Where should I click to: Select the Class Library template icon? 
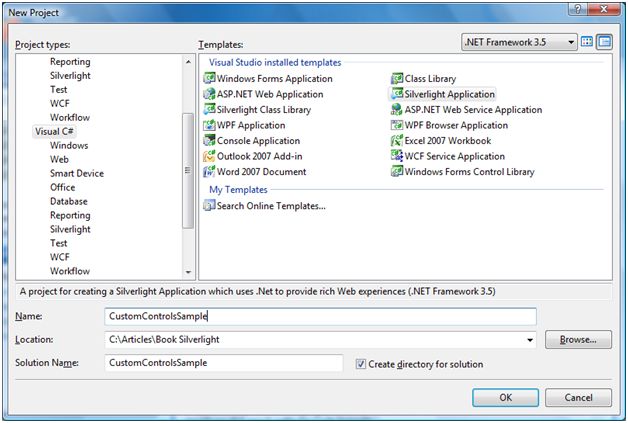coord(397,78)
